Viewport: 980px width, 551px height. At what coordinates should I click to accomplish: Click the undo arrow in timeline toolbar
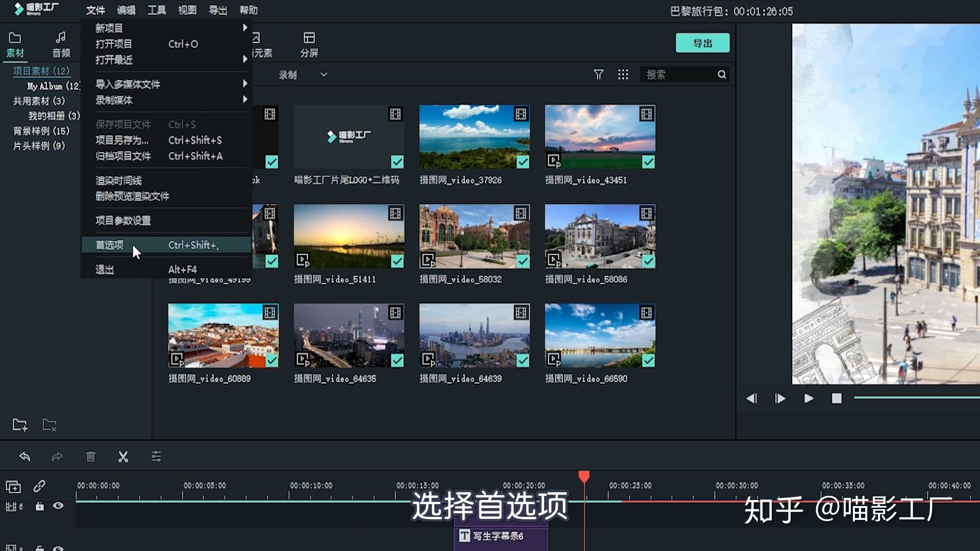[x=24, y=457]
